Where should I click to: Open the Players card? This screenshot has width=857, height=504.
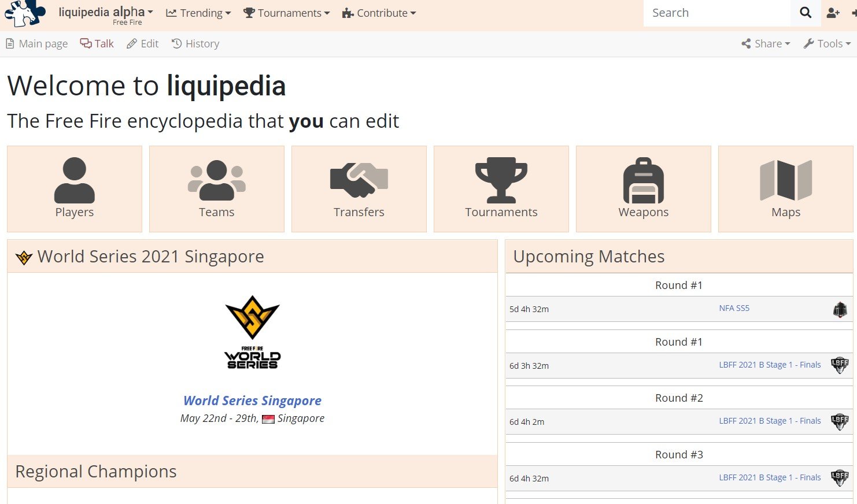pyautogui.click(x=75, y=189)
